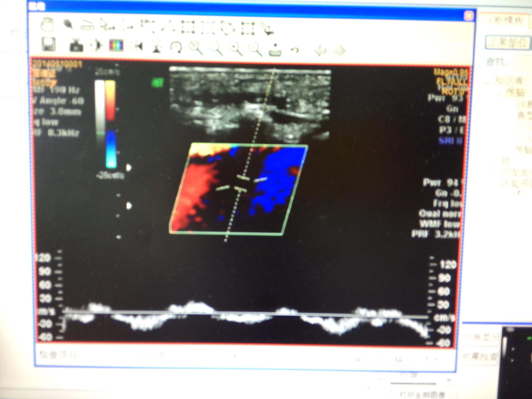The width and height of the screenshot is (532, 399).
Task: Flip the image vertically
Action: pos(157,47)
